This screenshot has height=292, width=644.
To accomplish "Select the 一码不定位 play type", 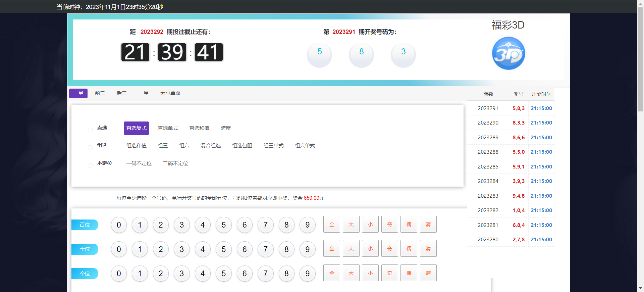I will pyautogui.click(x=139, y=163).
